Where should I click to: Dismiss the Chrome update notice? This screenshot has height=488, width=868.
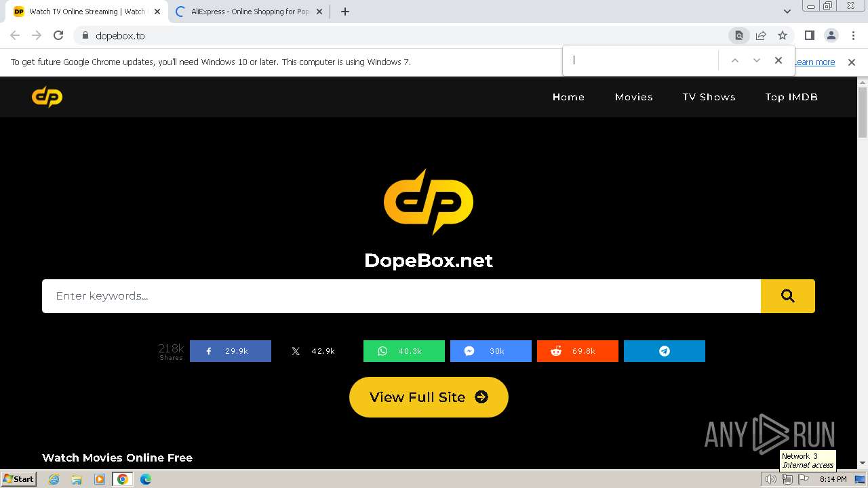852,62
